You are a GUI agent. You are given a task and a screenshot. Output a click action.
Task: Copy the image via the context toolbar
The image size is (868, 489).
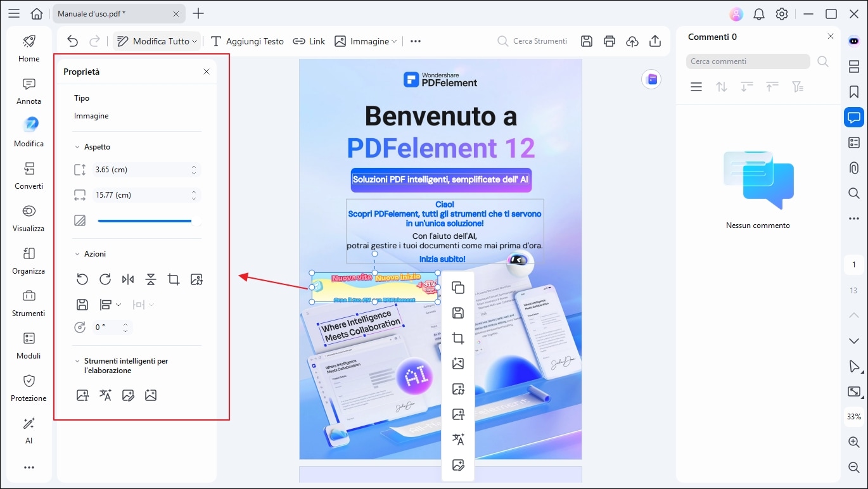[x=457, y=287]
